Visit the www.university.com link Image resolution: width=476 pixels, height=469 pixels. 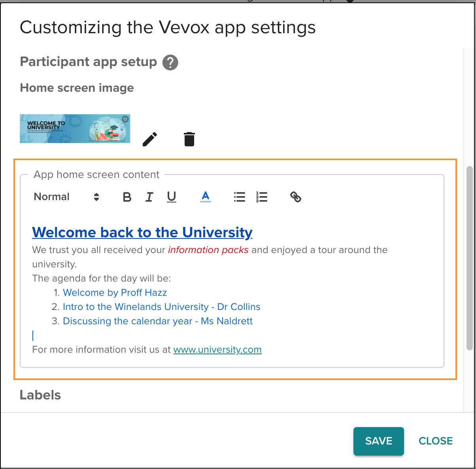click(217, 350)
